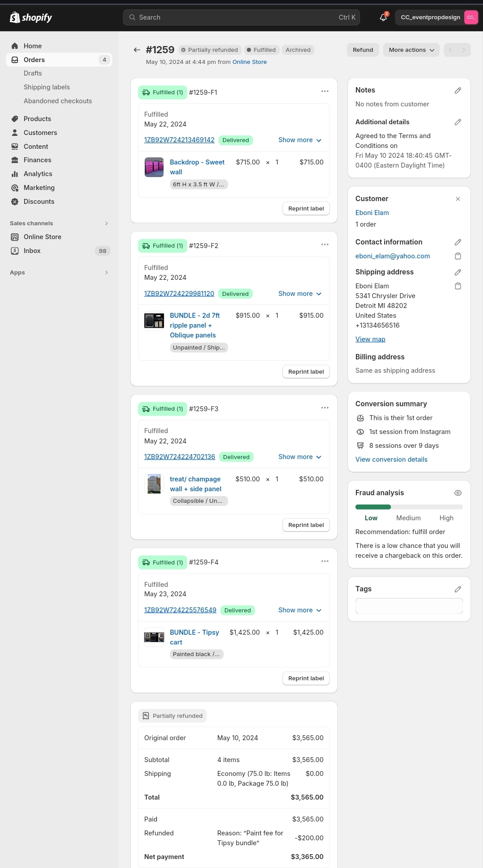This screenshot has width=483, height=868.
Task: Open the Backdrop - Sweet wall product link
Action: 197,167
